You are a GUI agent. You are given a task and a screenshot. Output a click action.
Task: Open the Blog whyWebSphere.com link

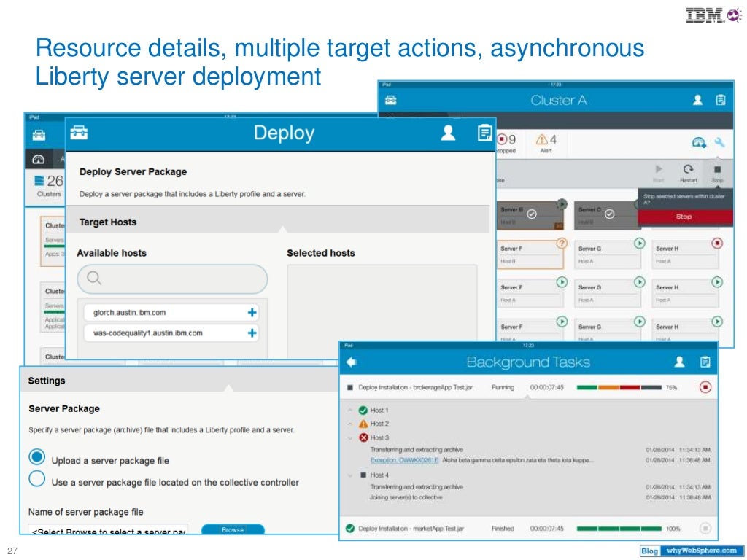coord(692,551)
